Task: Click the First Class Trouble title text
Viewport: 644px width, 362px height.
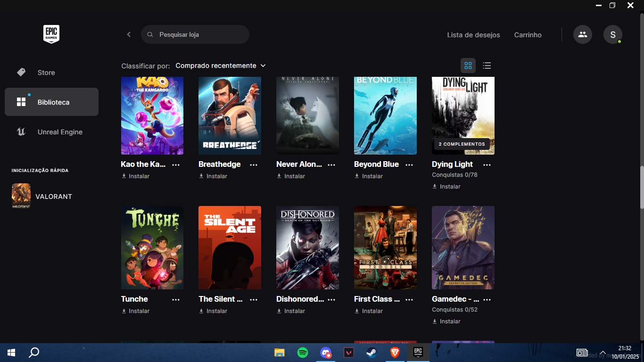Action: coord(377,299)
